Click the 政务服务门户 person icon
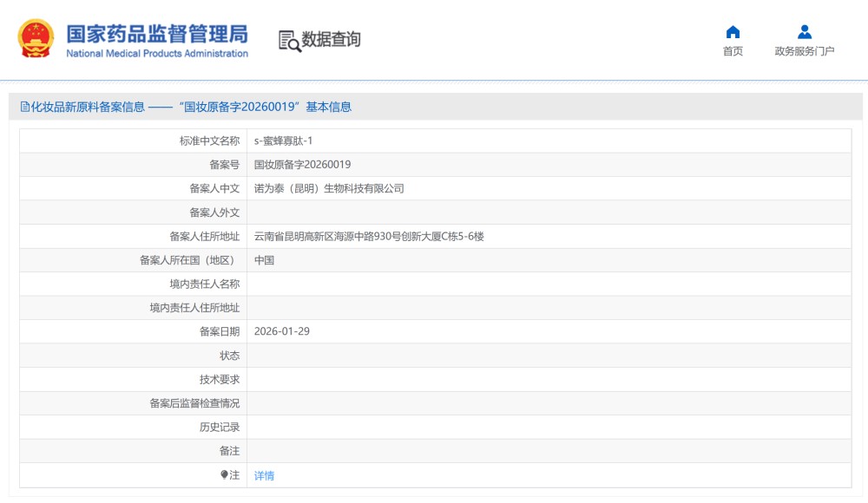The width and height of the screenshot is (868, 503). 804,32
